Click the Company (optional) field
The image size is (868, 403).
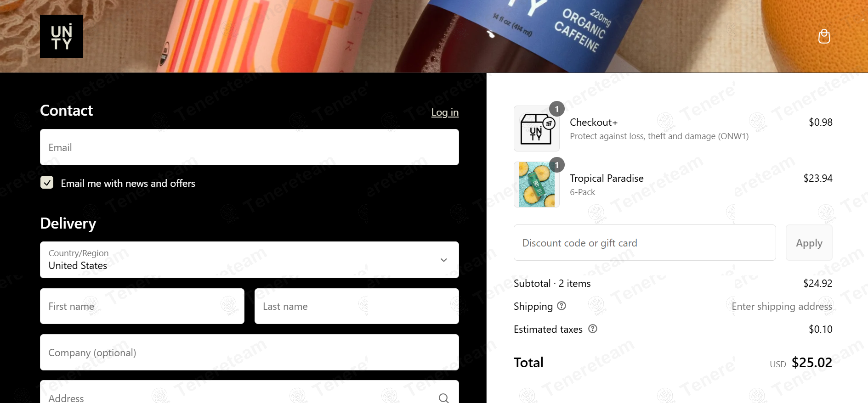[250, 353]
